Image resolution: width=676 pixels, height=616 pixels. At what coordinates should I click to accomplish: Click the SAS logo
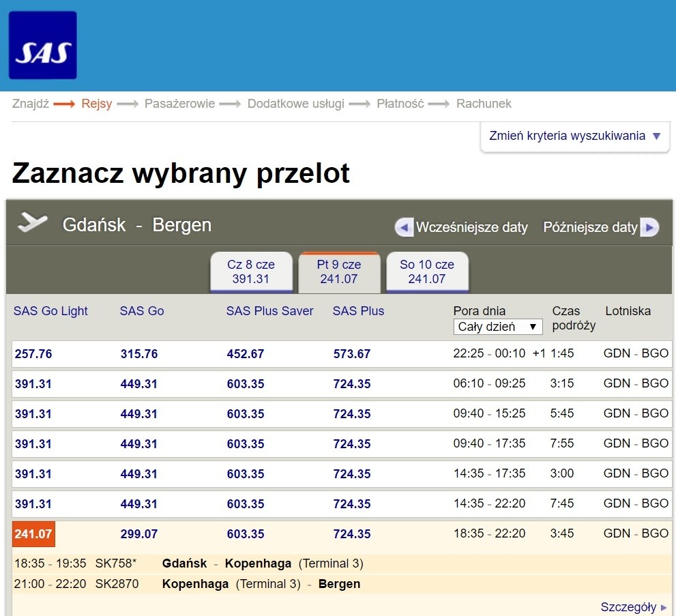click(42, 45)
